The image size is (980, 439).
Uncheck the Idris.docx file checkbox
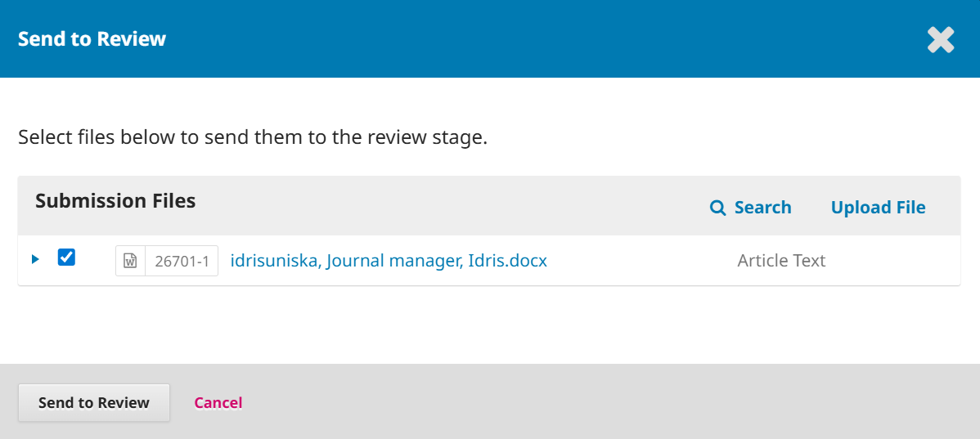[x=66, y=258]
